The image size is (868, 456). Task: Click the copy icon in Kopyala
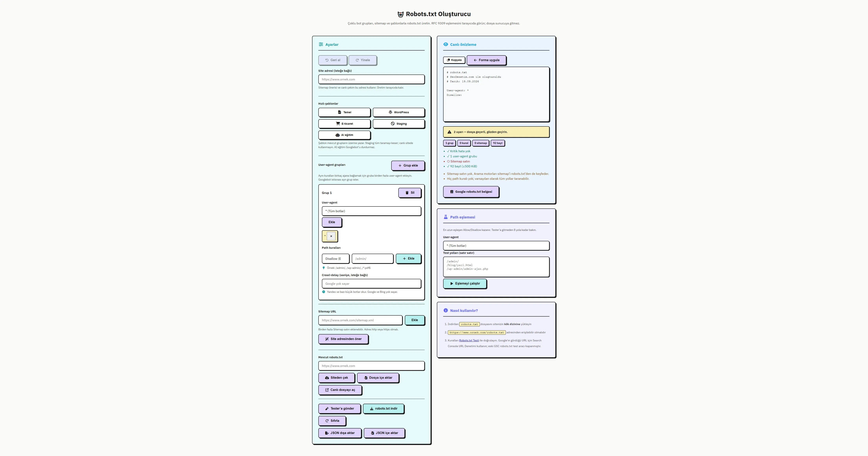(448, 60)
